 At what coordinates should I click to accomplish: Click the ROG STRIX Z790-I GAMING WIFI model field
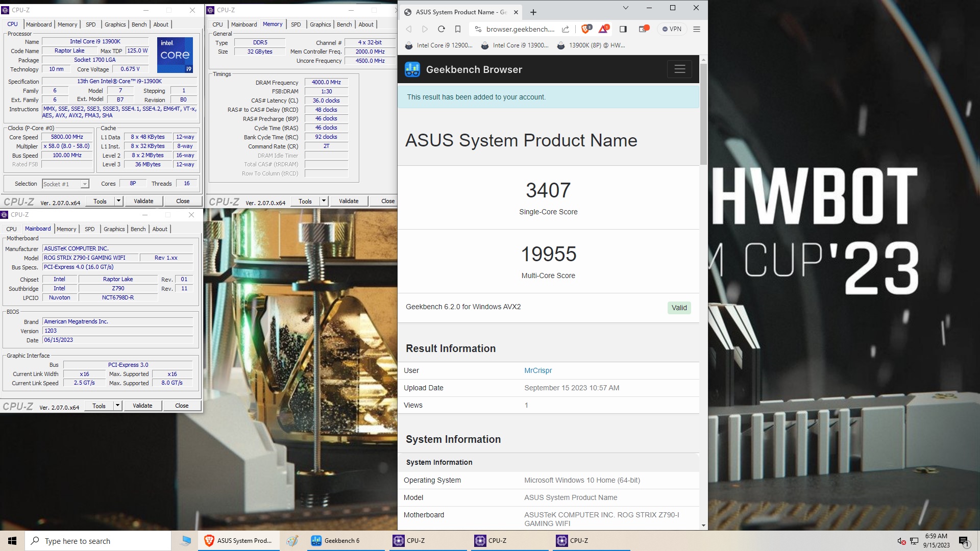tap(90, 258)
